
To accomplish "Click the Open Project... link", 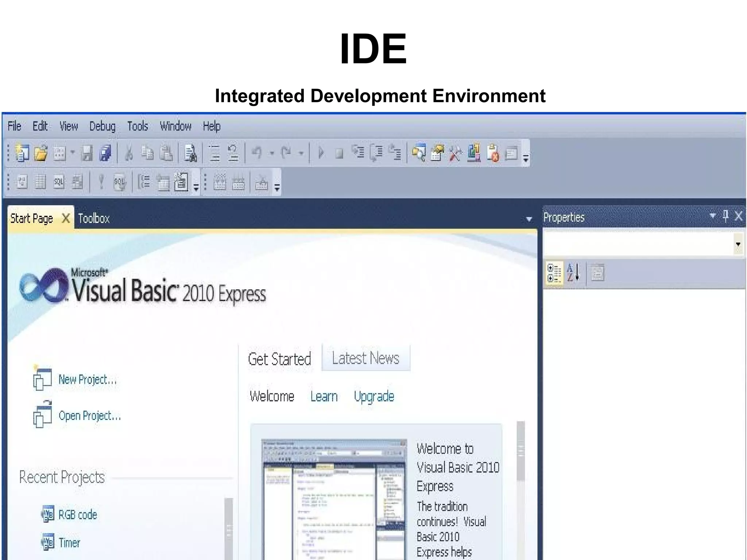I will click(x=90, y=416).
